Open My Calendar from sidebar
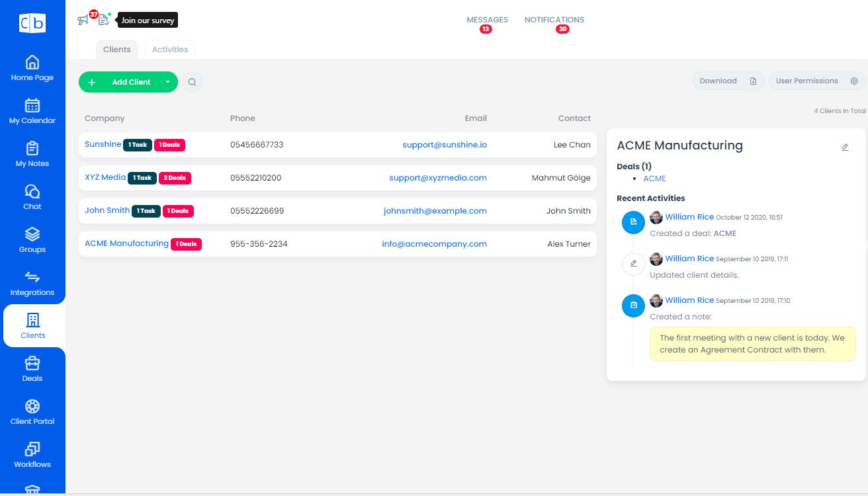The height and width of the screenshot is (496, 868). (x=32, y=106)
